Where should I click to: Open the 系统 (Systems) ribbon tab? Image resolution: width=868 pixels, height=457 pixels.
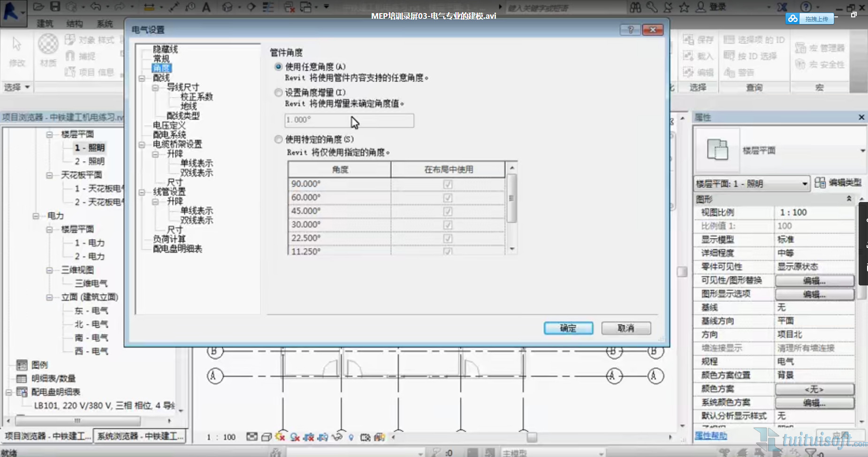(x=104, y=23)
